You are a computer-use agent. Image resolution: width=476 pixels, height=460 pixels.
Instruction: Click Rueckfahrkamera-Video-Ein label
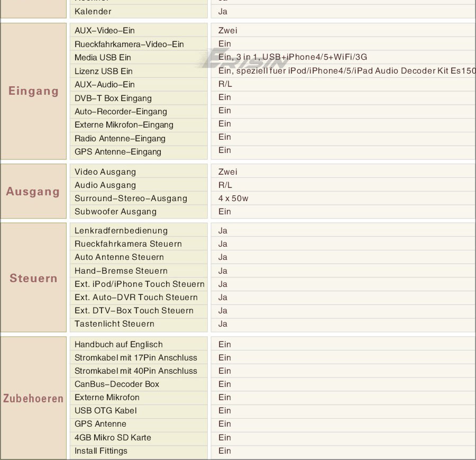click(129, 44)
